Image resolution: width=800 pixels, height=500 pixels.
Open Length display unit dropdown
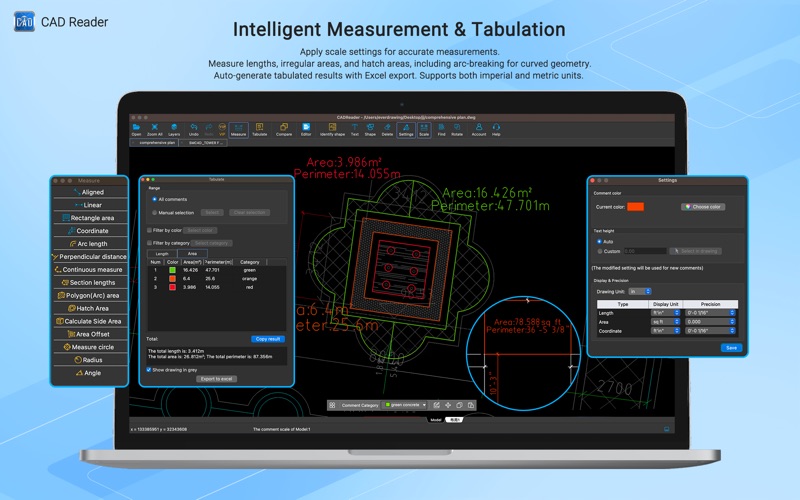pos(666,313)
